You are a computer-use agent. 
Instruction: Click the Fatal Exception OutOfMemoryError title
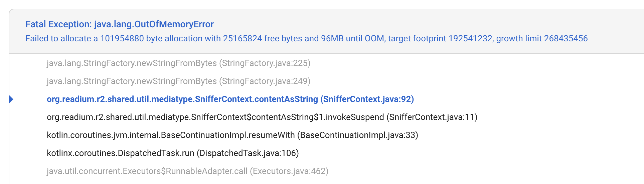[119, 24]
